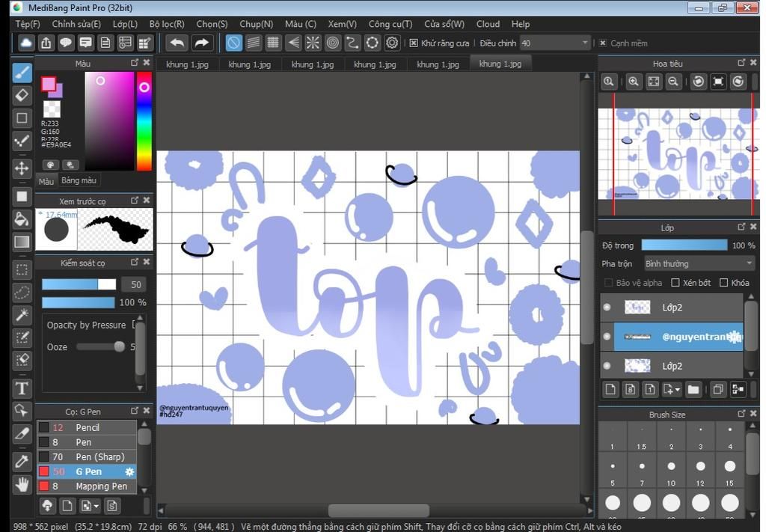Open the cloud save icon in toolbar
The image size is (766, 532).
pyautogui.click(x=26, y=43)
